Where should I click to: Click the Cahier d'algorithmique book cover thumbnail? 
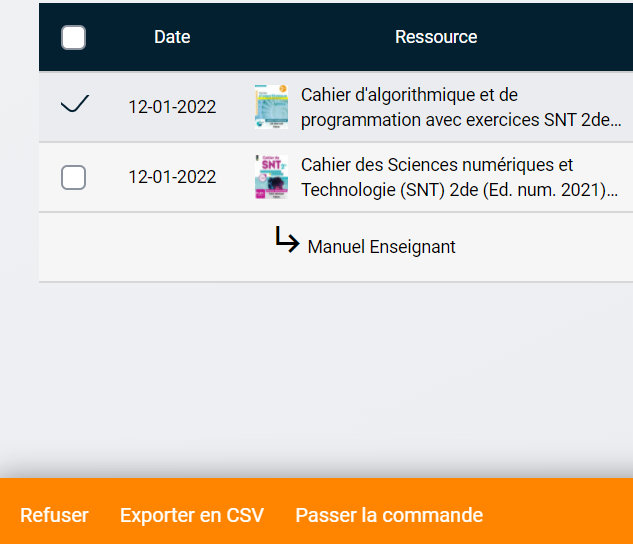coord(271,107)
